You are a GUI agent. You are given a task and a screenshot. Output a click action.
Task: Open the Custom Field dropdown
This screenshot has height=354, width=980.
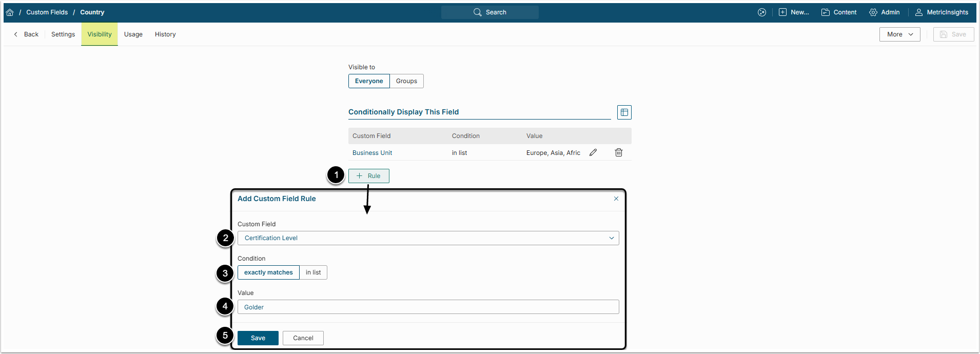(x=428, y=238)
